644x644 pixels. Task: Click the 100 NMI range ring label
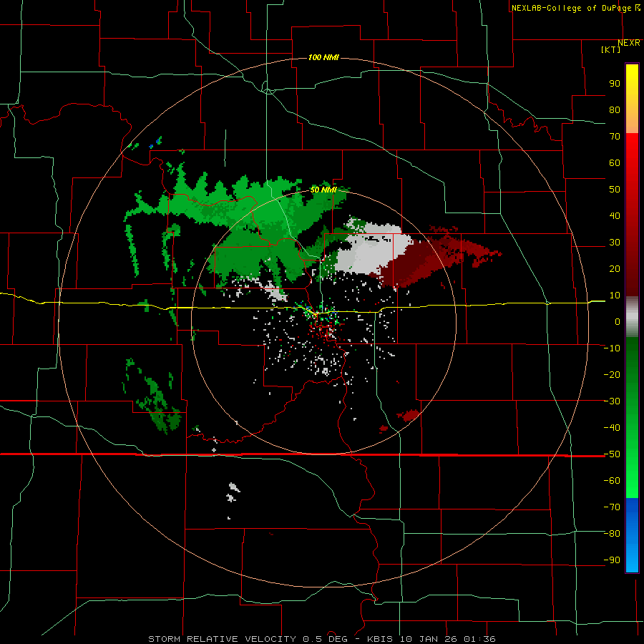(323, 57)
